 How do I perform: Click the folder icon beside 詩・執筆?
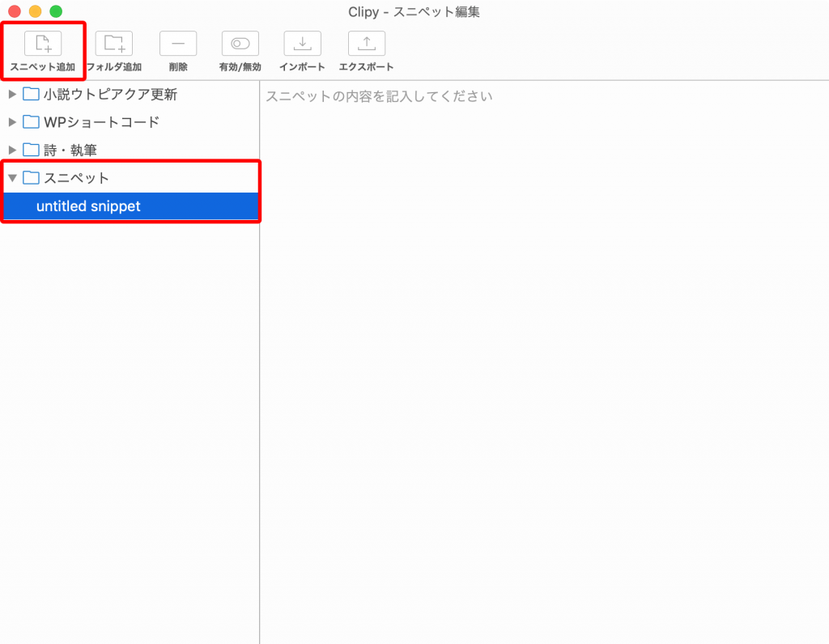click(x=31, y=150)
